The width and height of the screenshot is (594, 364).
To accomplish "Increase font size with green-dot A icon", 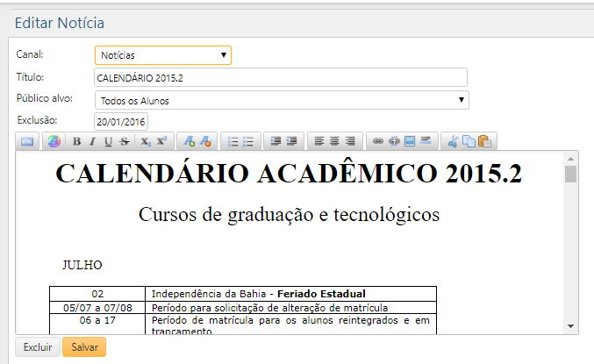I will coord(189,141).
